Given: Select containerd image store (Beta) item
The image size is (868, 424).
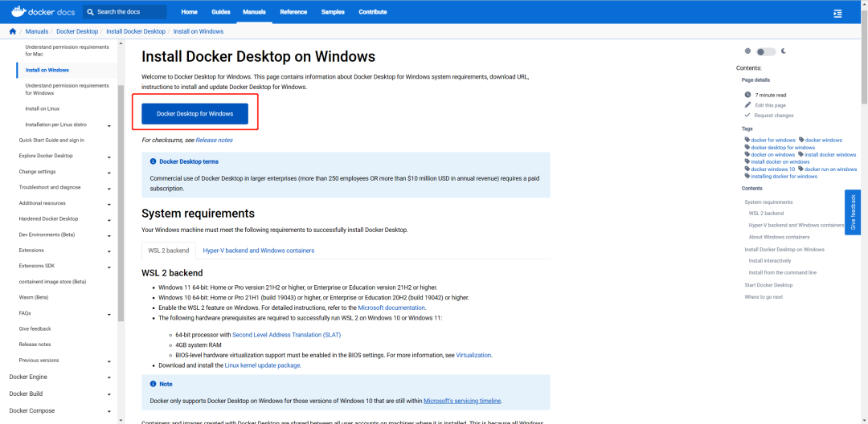Looking at the screenshot, I should [x=52, y=282].
